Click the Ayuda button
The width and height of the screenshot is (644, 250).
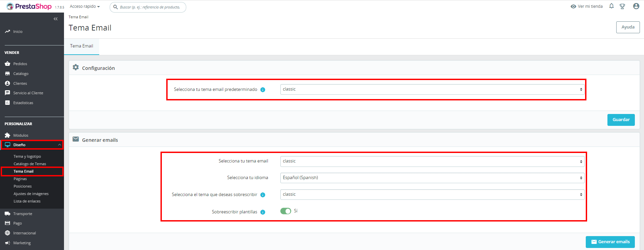click(x=628, y=27)
